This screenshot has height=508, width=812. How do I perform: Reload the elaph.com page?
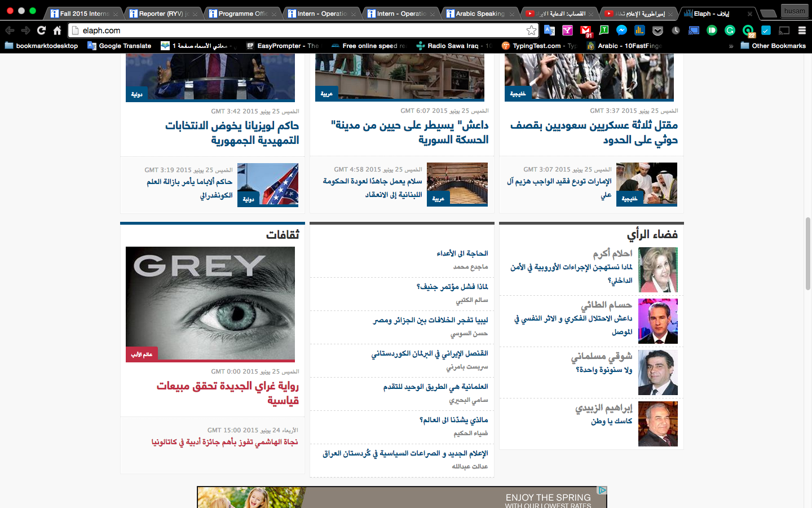pyautogui.click(x=41, y=30)
